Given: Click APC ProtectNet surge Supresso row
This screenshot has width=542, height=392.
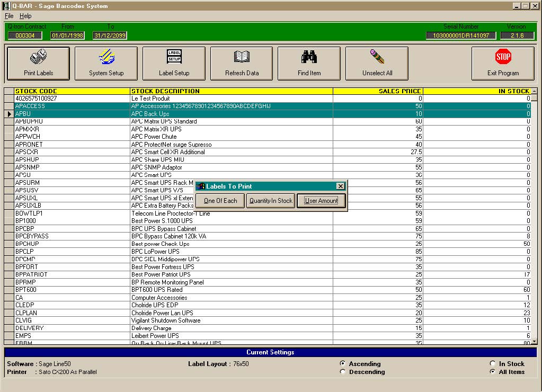Looking at the screenshot, I should click(267, 145).
